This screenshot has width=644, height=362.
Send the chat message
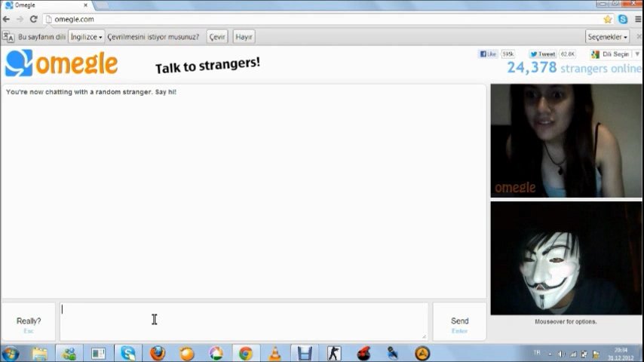point(459,322)
